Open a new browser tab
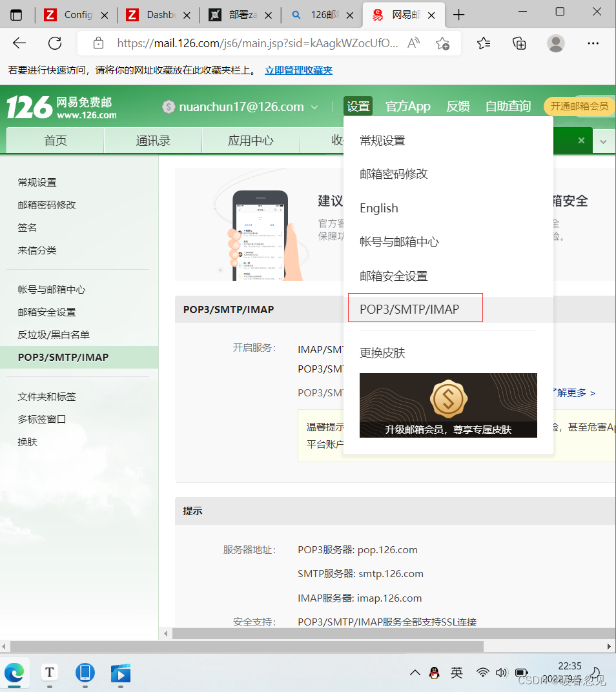 tap(459, 15)
